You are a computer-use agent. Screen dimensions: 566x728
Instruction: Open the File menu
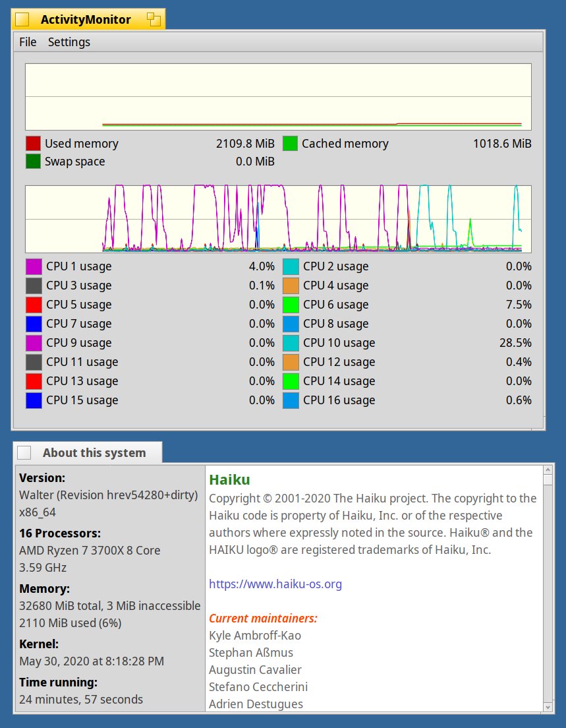coord(28,42)
